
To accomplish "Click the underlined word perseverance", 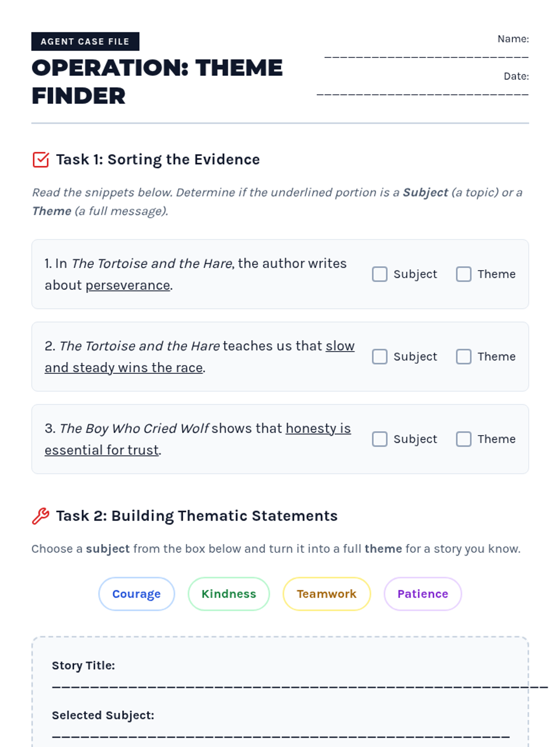I will [127, 285].
